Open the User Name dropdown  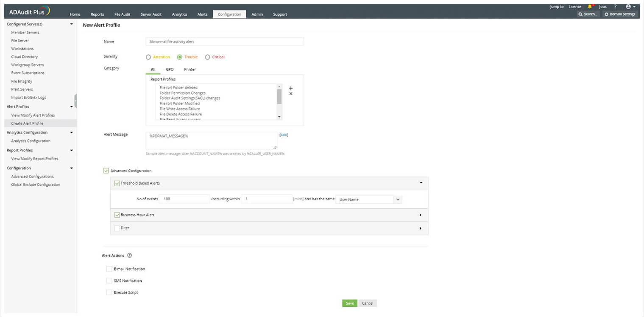coord(368,199)
